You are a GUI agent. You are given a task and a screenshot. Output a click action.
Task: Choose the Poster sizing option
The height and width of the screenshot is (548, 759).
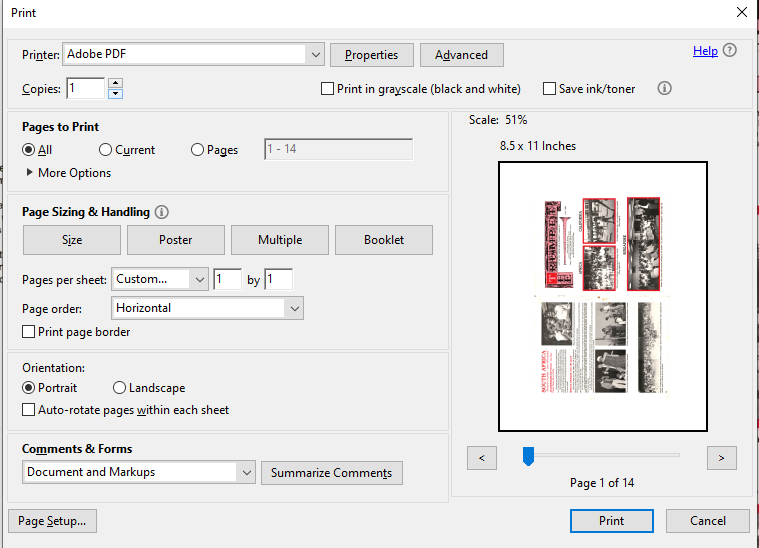point(176,240)
